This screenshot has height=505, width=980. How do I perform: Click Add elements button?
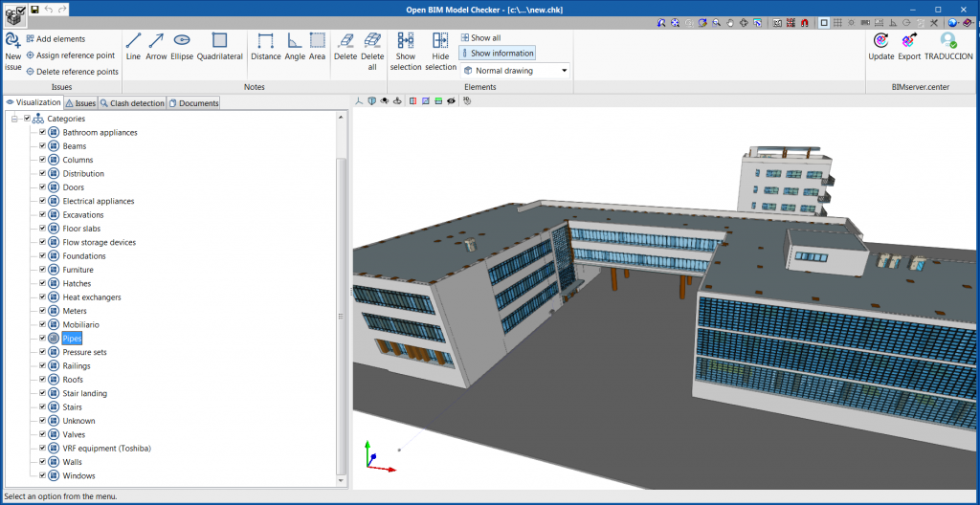point(56,39)
